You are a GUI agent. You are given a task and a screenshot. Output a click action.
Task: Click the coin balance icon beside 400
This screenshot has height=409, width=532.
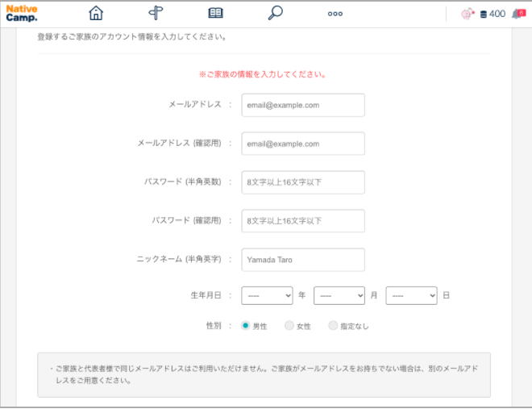(484, 15)
